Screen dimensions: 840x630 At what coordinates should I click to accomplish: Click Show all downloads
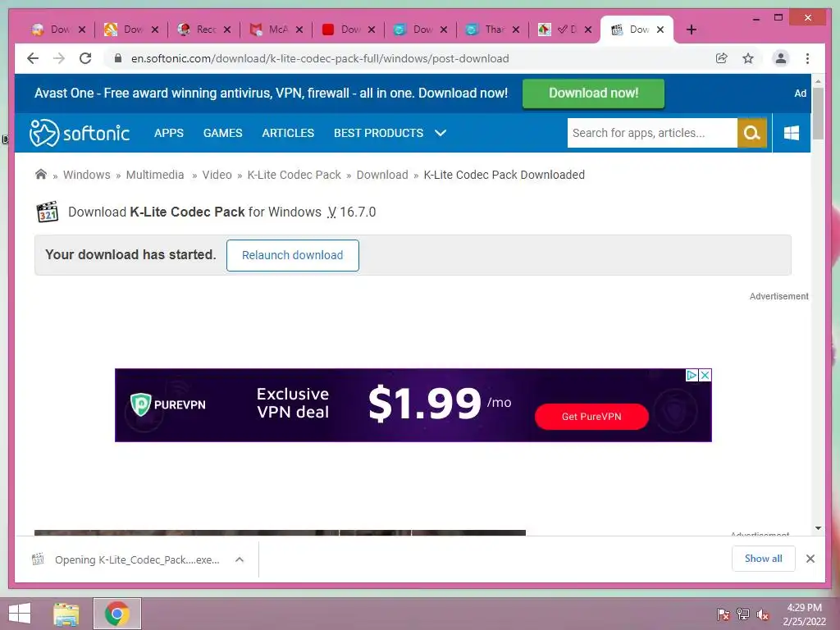pyautogui.click(x=764, y=559)
